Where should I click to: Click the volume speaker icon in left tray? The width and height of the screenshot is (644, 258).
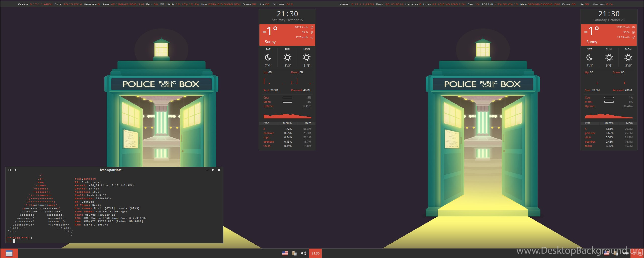coord(303,253)
